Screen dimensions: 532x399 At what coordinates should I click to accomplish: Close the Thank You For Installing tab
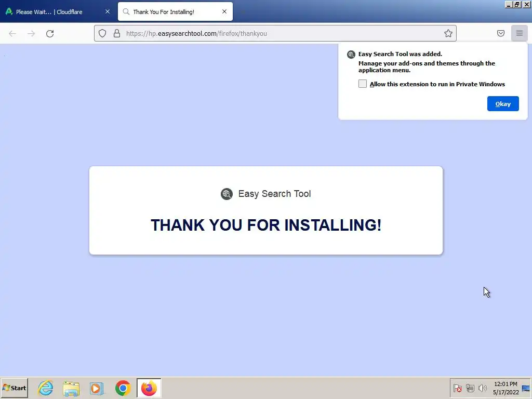(224, 11)
